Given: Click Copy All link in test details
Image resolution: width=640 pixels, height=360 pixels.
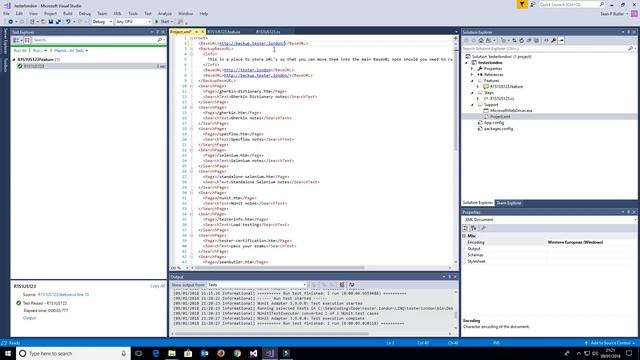Looking at the screenshot, I should (157, 286).
